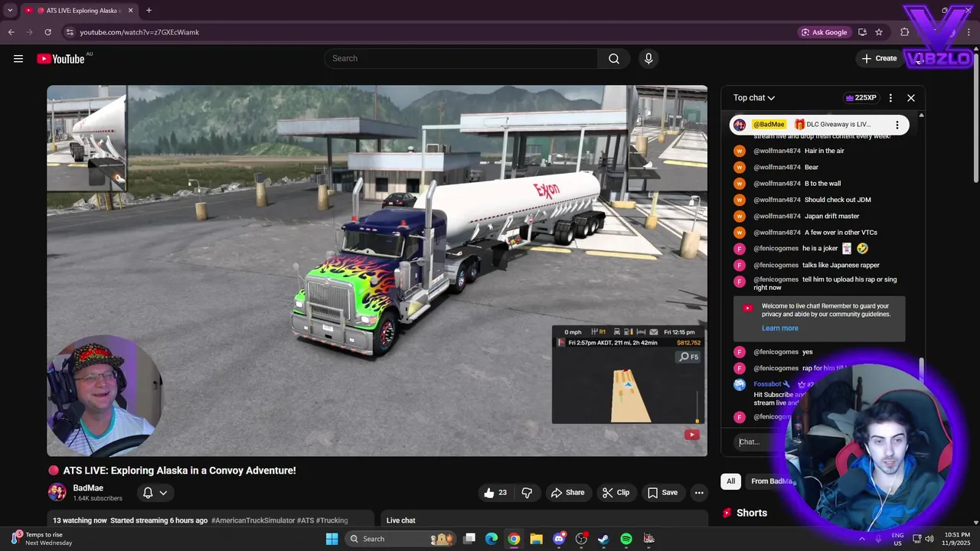The image size is (980, 551).
Task: Install app icon in the address bar
Action: click(x=862, y=32)
